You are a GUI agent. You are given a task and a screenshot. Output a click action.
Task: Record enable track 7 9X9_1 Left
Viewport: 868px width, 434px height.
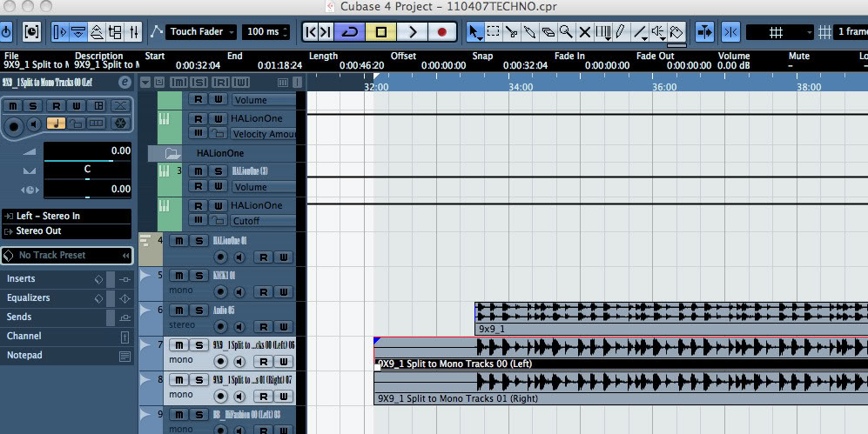point(220,362)
